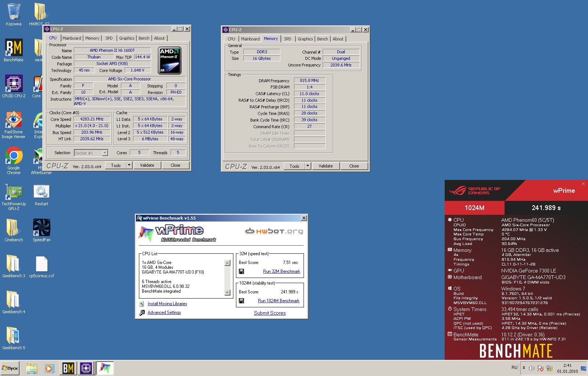
Task: Click Close button in left CPU-Z window
Action: tap(176, 165)
